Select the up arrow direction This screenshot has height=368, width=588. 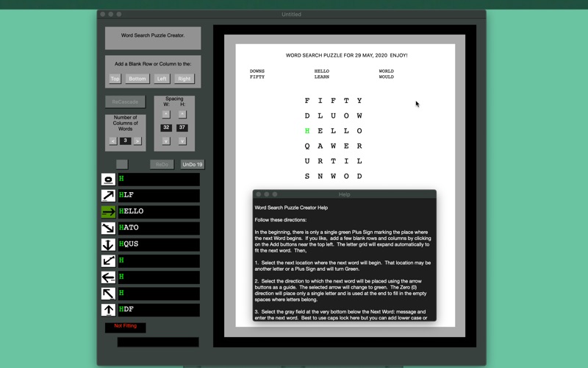point(108,310)
